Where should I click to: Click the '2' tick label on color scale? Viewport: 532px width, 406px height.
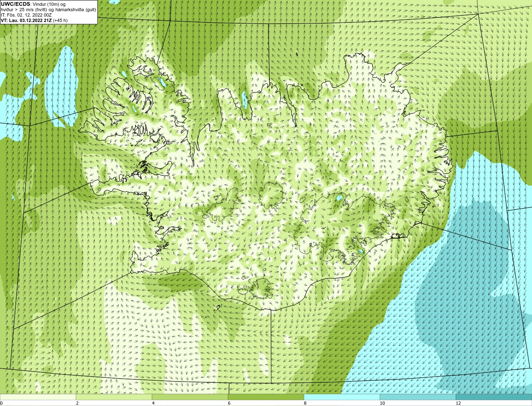point(77,403)
